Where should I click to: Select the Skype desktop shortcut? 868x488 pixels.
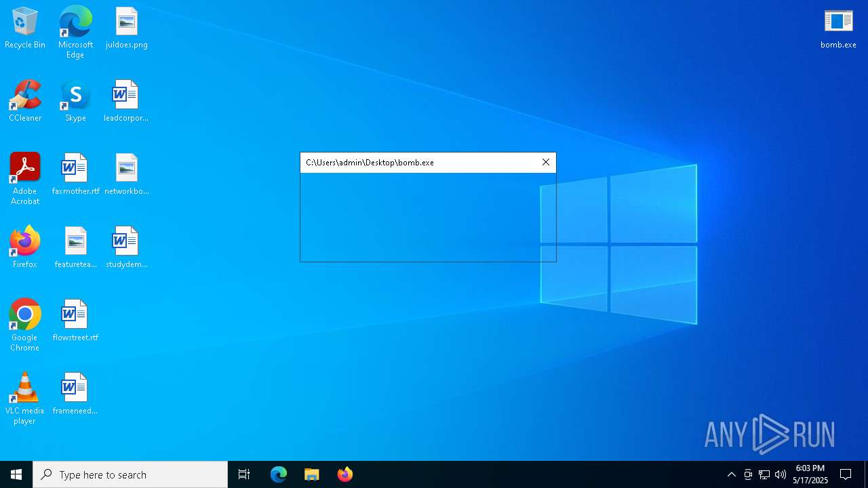(75, 102)
